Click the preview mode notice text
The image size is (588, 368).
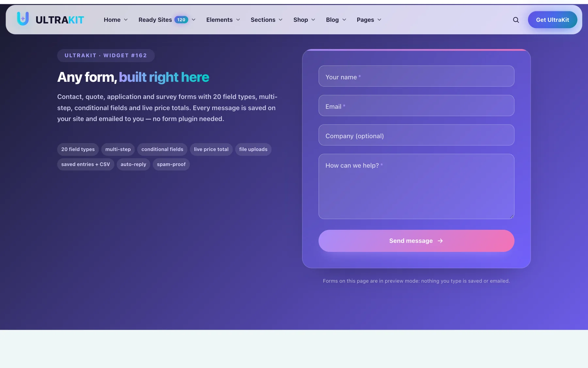coord(416,281)
